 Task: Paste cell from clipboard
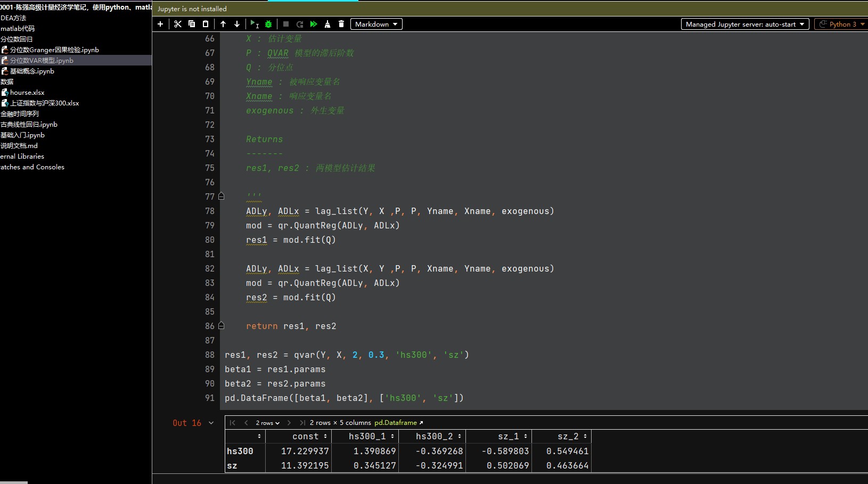[x=206, y=24]
